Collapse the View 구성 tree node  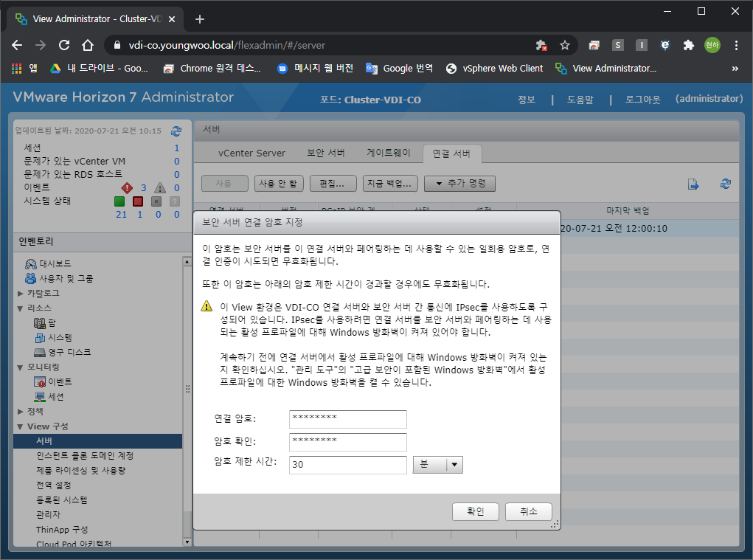(20, 426)
